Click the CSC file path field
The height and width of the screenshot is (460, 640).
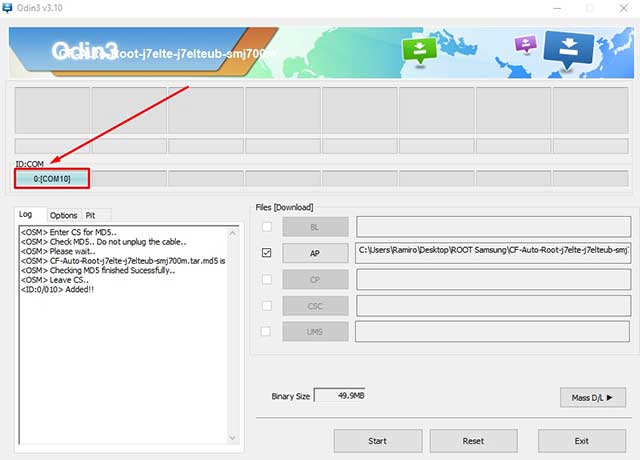click(x=493, y=306)
